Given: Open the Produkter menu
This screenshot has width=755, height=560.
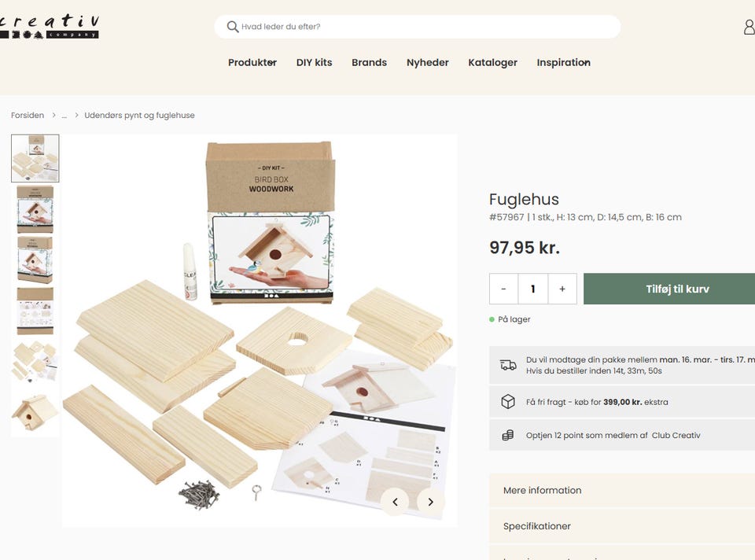Looking at the screenshot, I should click(252, 63).
